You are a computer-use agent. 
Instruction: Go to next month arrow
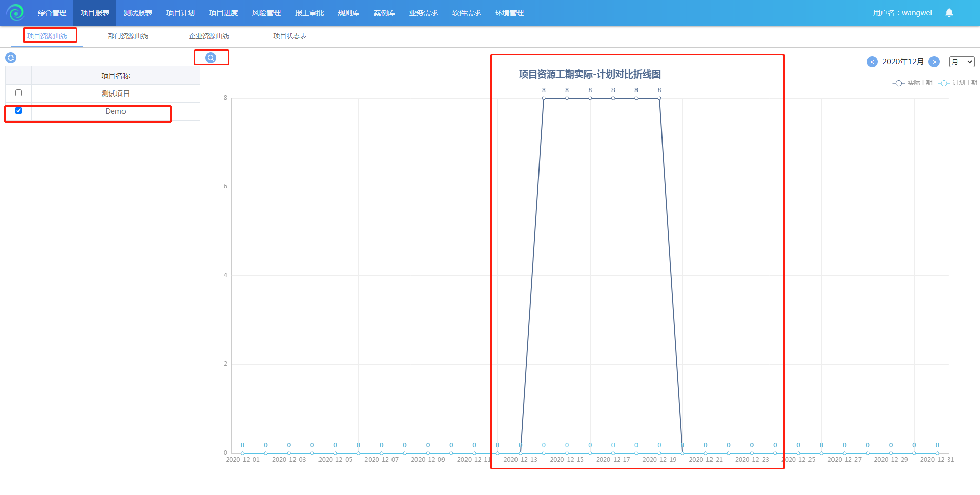(934, 62)
